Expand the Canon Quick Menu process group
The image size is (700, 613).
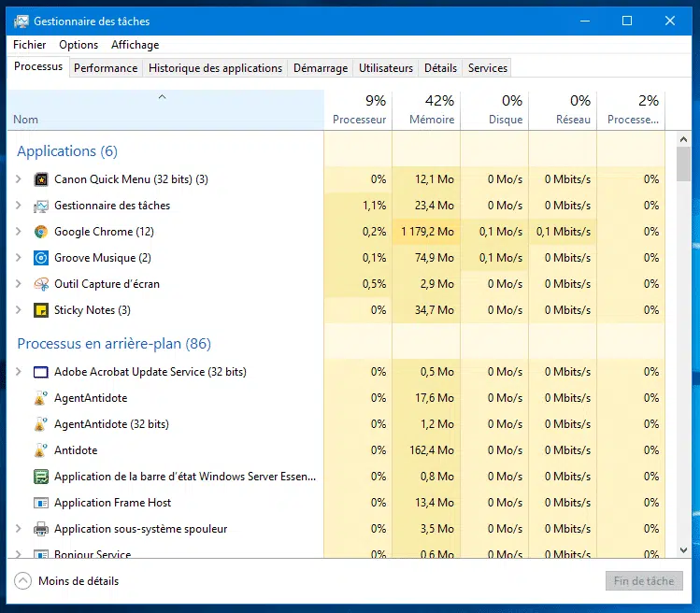(x=19, y=179)
